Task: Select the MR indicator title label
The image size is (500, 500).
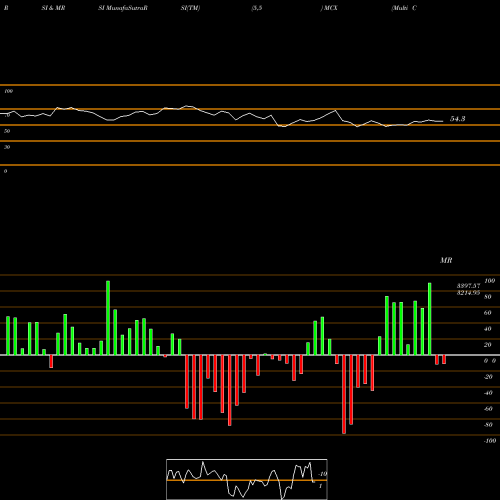Action: (x=446, y=261)
